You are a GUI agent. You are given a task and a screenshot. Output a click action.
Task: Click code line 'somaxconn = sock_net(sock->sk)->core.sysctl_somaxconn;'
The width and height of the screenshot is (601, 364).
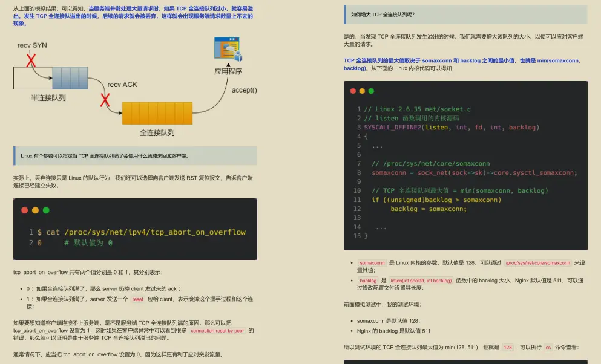[x=475, y=172]
